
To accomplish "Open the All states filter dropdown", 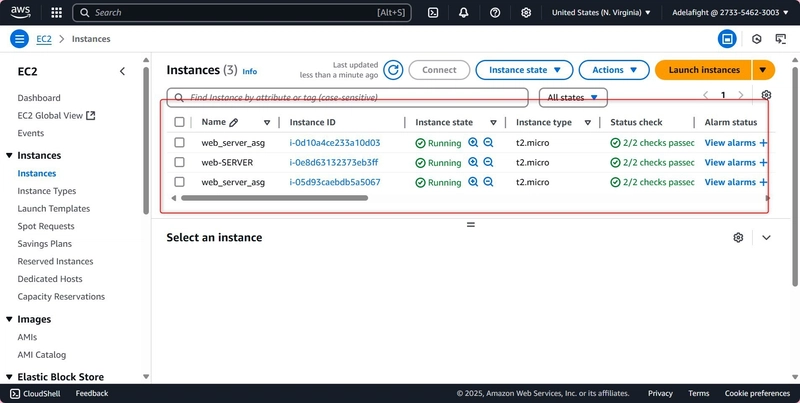I will coord(573,97).
